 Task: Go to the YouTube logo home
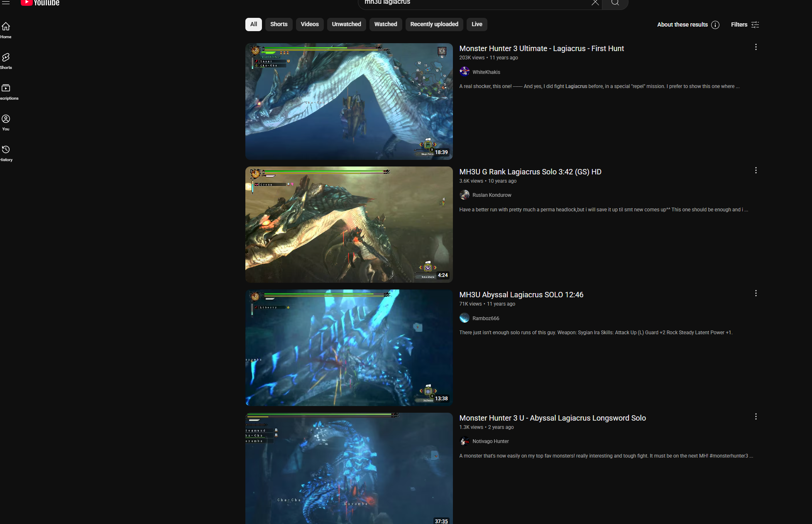(x=40, y=2)
